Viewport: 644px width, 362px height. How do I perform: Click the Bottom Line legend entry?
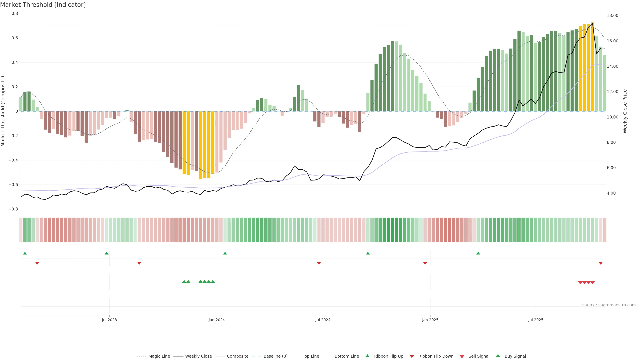coord(346,356)
